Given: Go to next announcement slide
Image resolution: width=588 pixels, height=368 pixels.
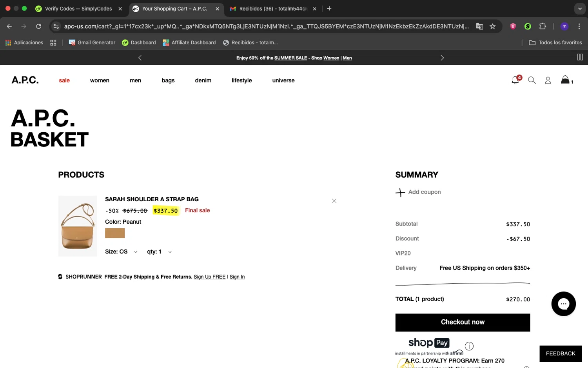Looking at the screenshot, I should coord(442,58).
